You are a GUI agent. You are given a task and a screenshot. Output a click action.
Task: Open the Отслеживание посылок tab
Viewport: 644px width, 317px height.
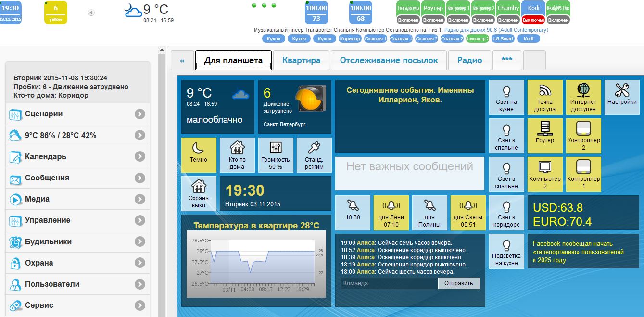pyautogui.click(x=389, y=60)
